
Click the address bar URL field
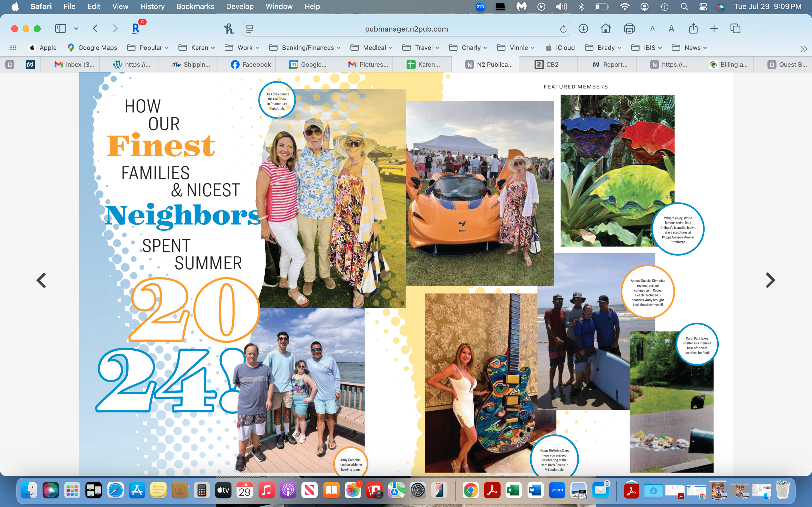point(406,29)
